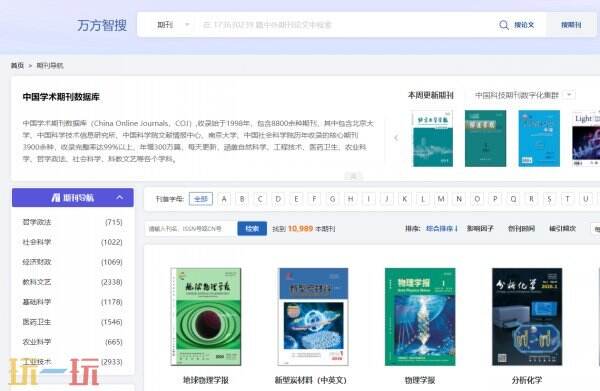The width and height of the screenshot is (600, 391).
Task: Open the blue journal cover in 本周更新期刊
Action: [539, 138]
